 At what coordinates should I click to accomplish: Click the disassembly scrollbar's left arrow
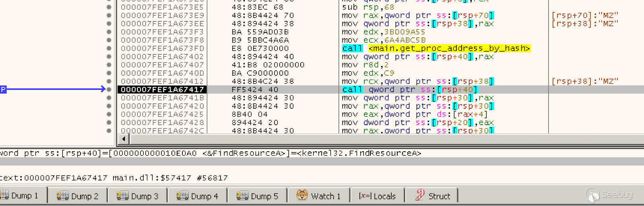[x=124, y=139]
